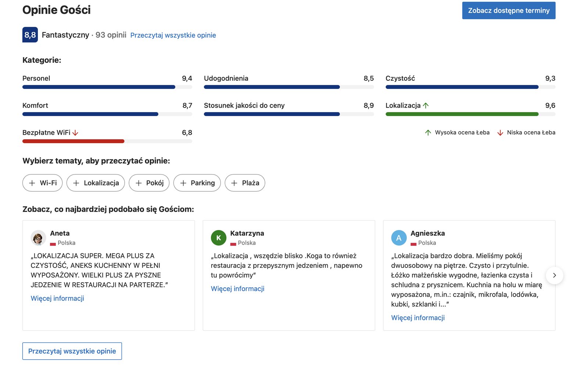Expand Katarzyna's review via Więcej informacji
588x367 pixels.
tap(237, 289)
